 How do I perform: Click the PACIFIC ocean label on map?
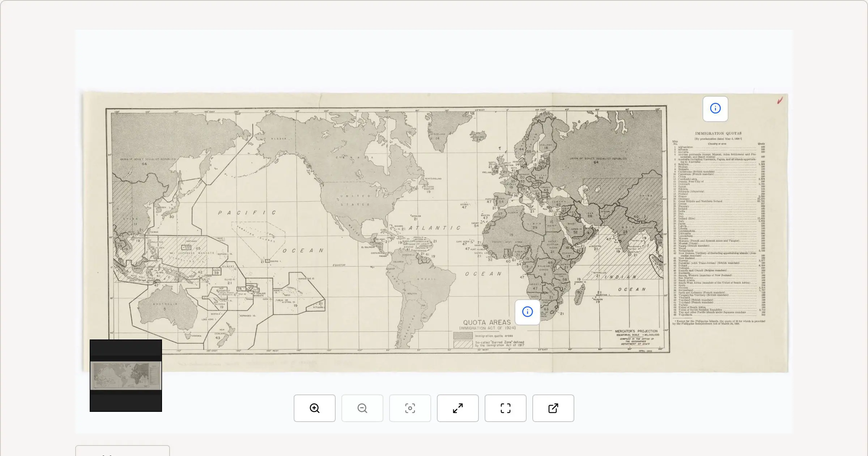coord(247,213)
